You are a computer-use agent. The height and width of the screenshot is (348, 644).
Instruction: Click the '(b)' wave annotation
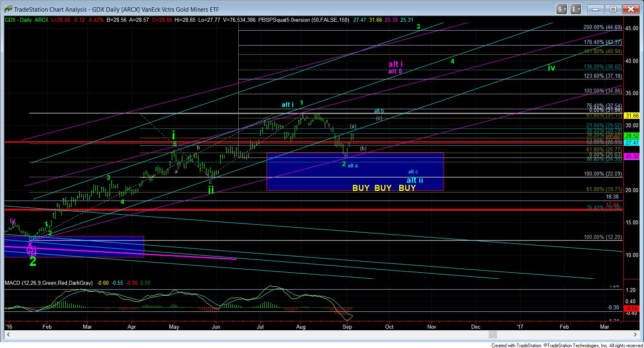pos(363,148)
